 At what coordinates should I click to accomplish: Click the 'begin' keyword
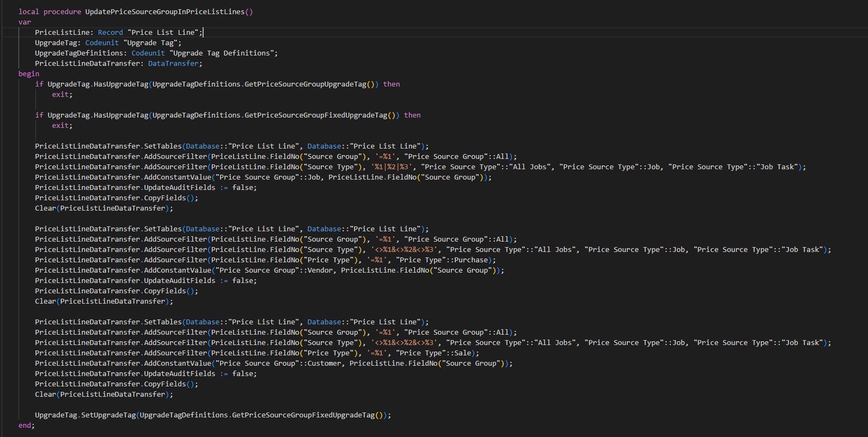coord(28,73)
